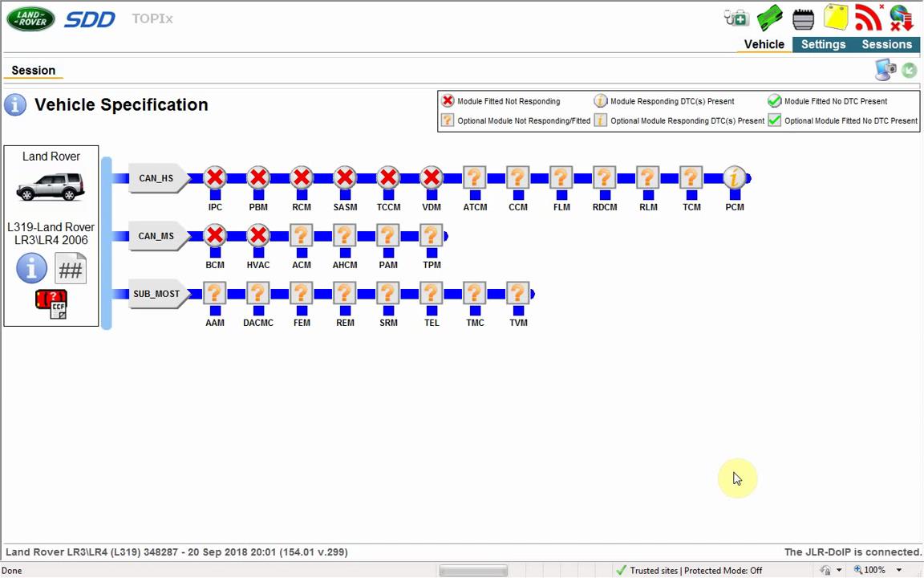Screen dimensions: 924x578
Task: Select the TVM module icon
Action: click(518, 293)
